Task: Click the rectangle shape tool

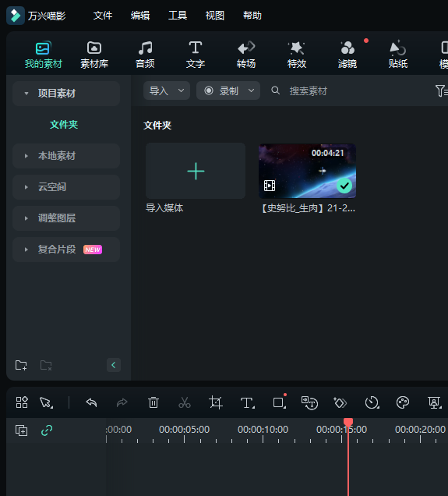Action: [280, 402]
